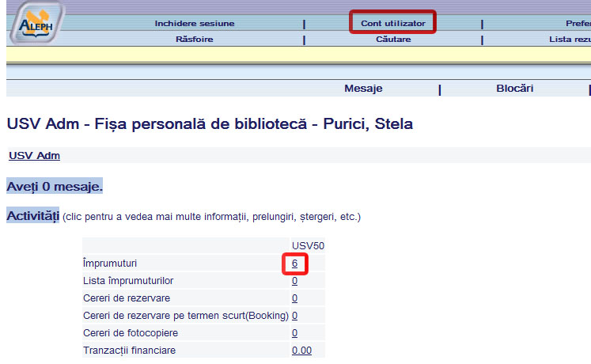The height and width of the screenshot is (364, 591).
Task: Open the partially visible Preferințe menu item
Action: click(577, 24)
